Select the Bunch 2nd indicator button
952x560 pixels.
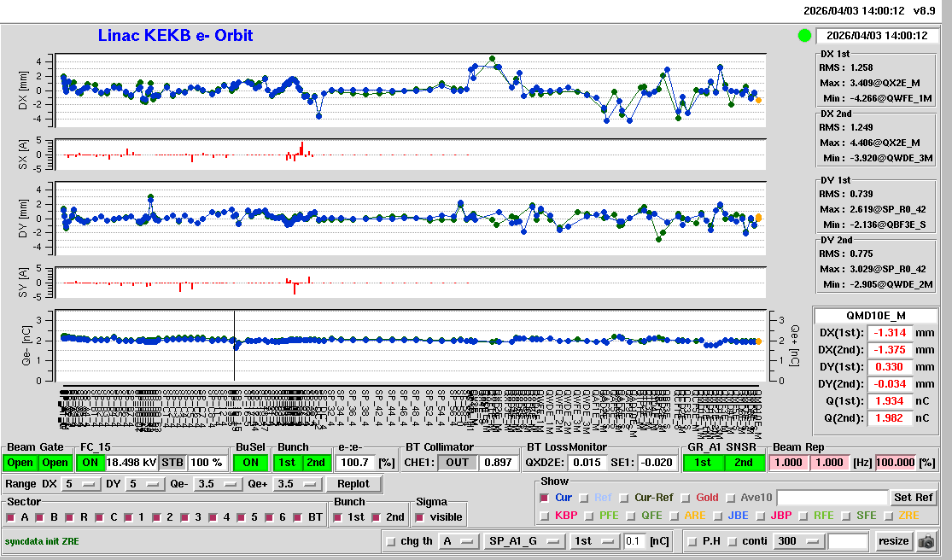(316, 462)
